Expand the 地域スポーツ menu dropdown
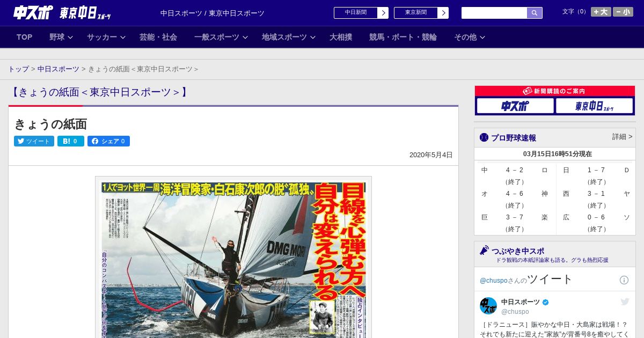644x338 pixels. [289, 37]
